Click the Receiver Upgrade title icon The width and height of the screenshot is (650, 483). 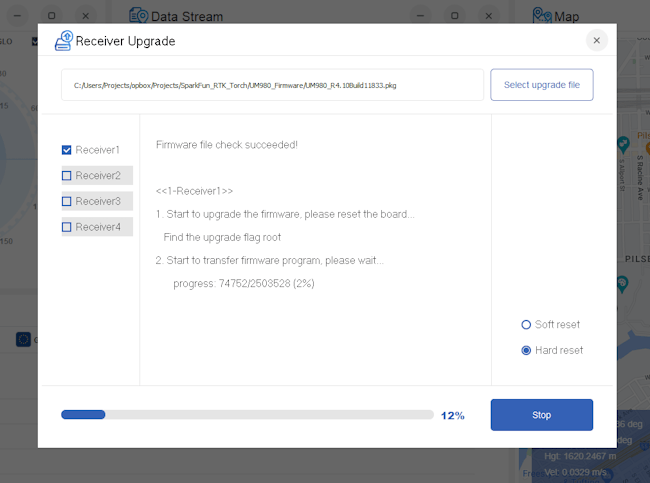63,41
